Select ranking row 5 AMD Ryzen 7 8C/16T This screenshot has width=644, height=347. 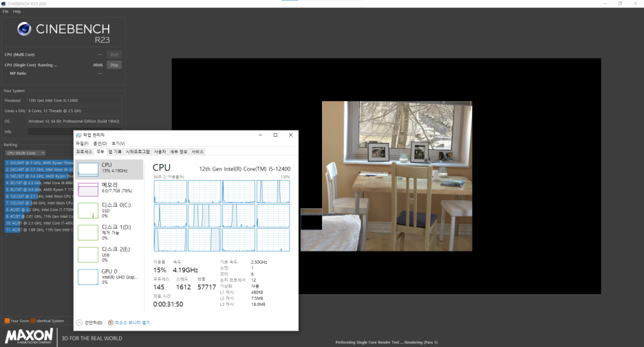(x=39, y=190)
